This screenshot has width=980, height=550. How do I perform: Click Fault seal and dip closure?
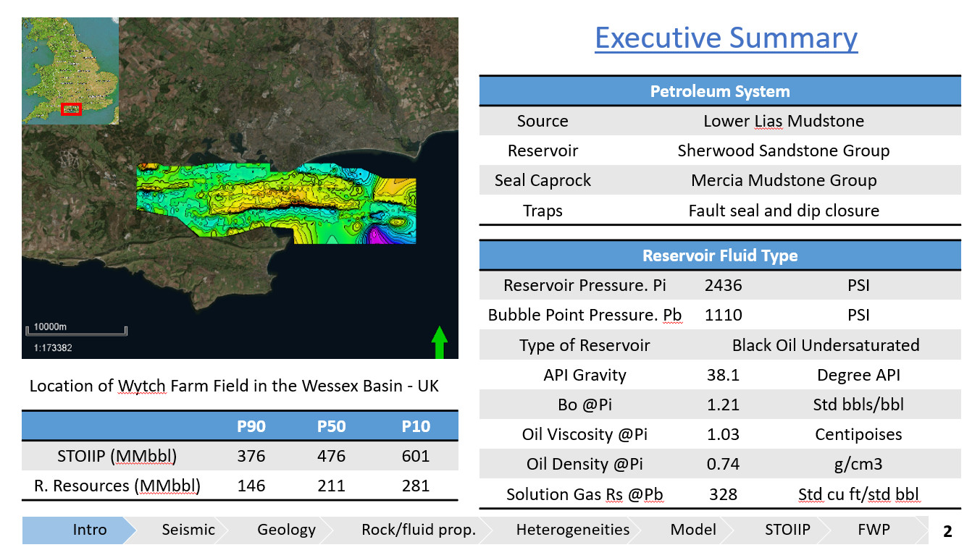coord(784,211)
